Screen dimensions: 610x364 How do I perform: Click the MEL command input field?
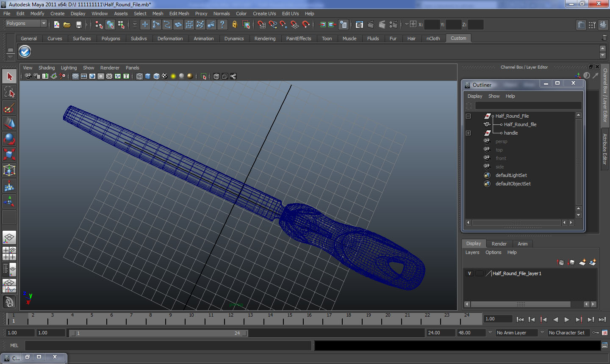point(168,345)
